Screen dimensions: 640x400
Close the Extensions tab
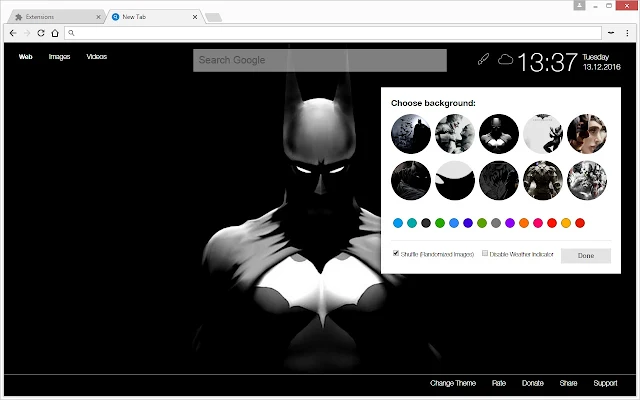coord(98,17)
